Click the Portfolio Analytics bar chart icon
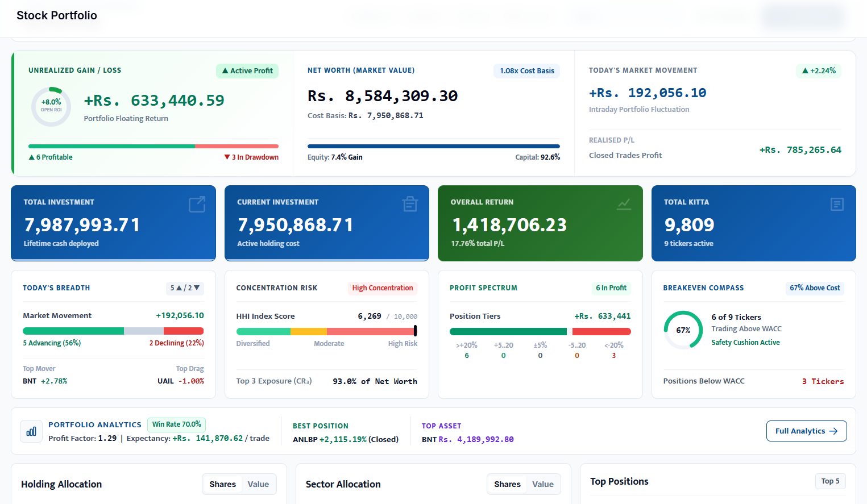The height and width of the screenshot is (504, 867). pos(31,431)
